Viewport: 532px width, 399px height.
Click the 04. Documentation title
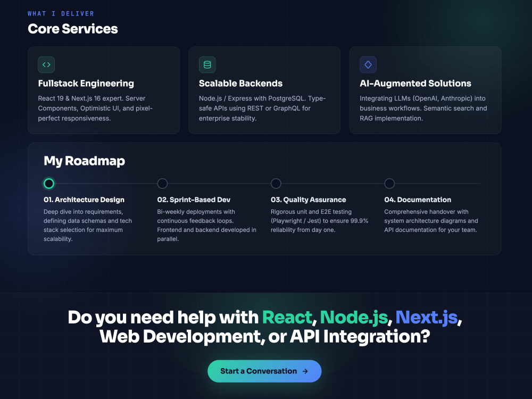click(x=418, y=200)
